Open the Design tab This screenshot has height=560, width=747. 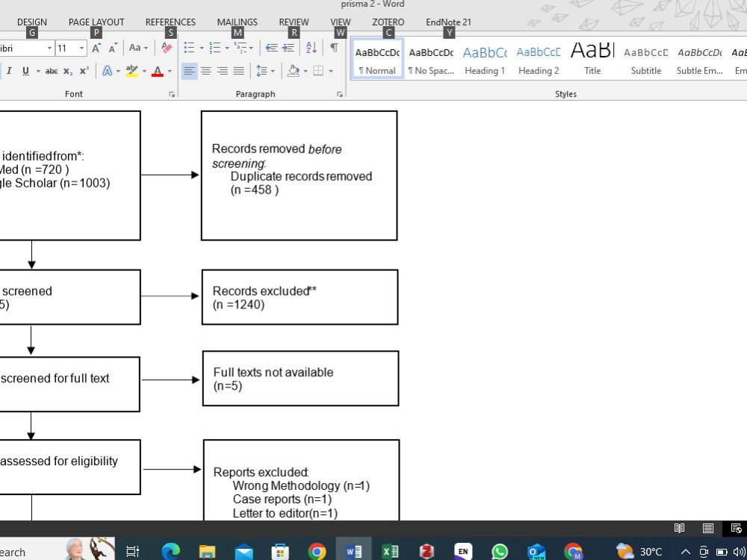pos(32,22)
